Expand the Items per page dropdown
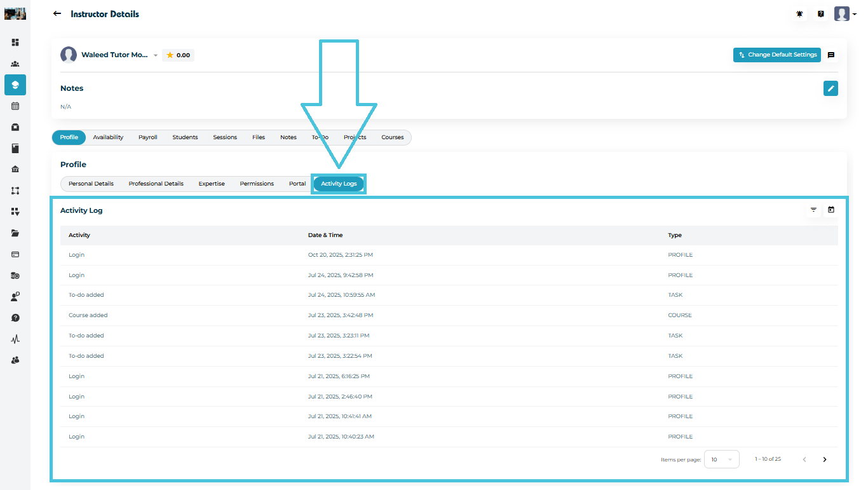Image resolution: width=868 pixels, height=490 pixels. 722,459
